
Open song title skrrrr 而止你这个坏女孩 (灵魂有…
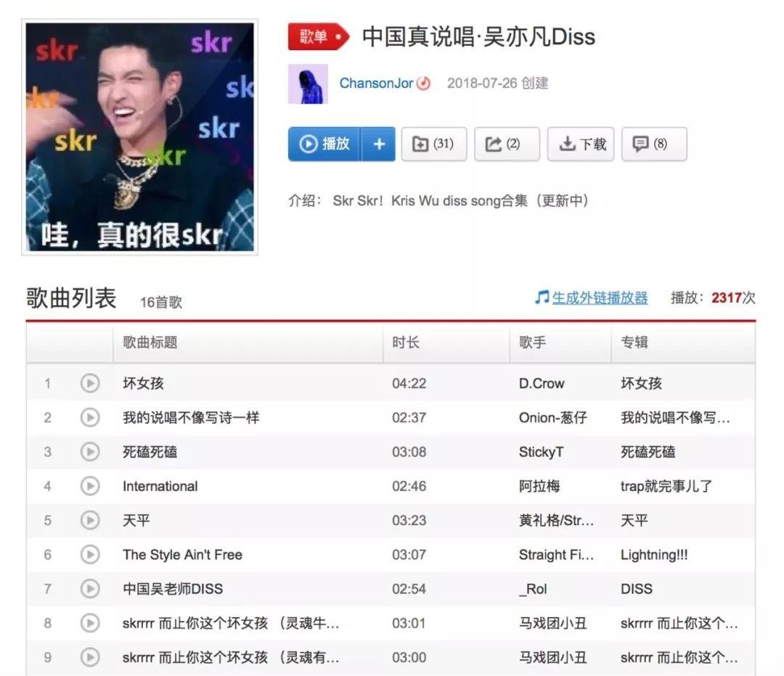(x=231, y=657)
